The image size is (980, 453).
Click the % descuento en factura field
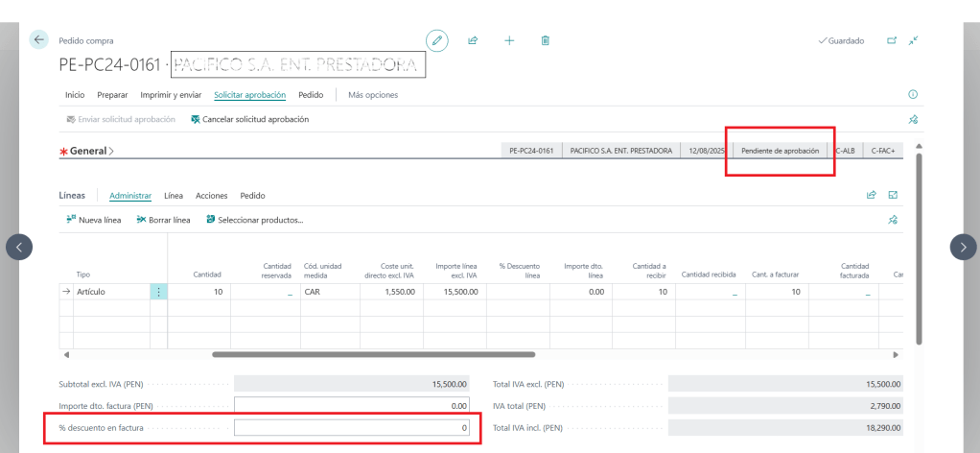coord(353,428)
